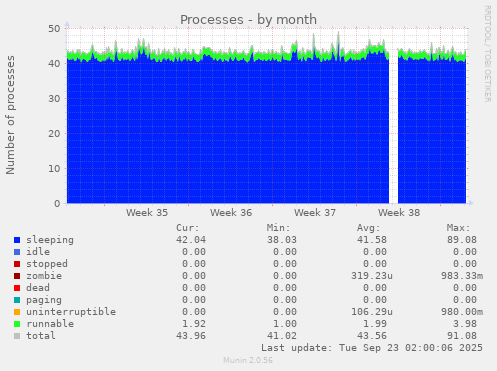Viewport: 497px width, 371px height.
Task: Click the paging legend color swatch
Action: pyautogui.click(x=17, y=300)
